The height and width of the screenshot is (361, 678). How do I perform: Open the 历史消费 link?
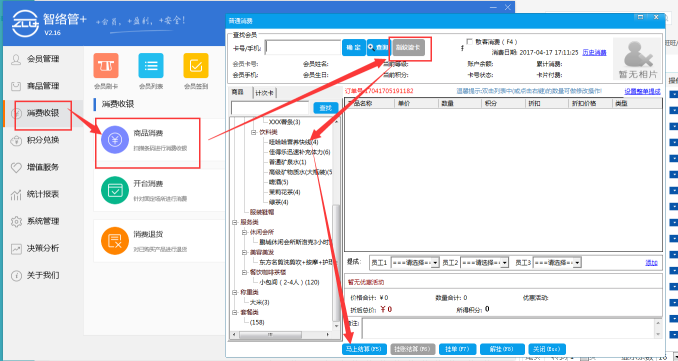594,52
